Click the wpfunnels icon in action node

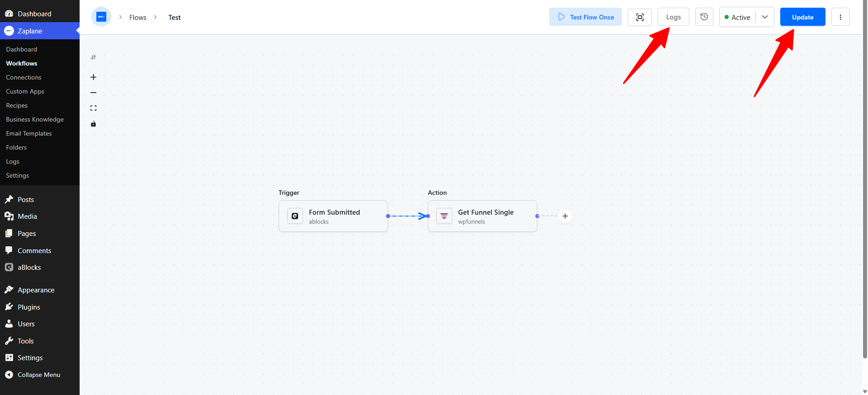pyautogui.click(x=444, y=216)
